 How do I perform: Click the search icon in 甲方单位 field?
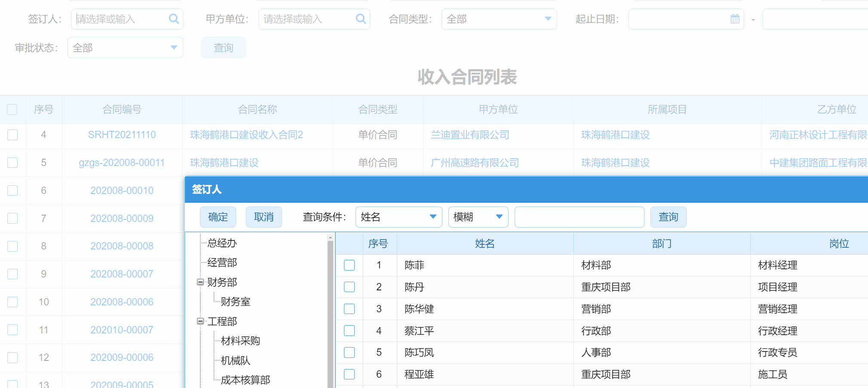pyautogui.click(x=361, y=19)
